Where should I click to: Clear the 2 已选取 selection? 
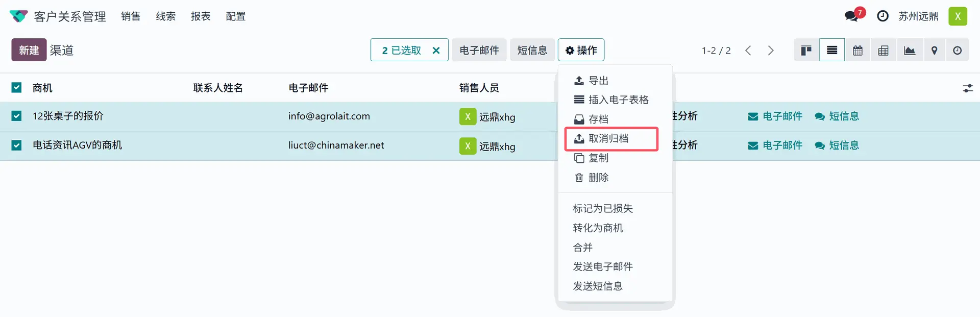click(436, 50)
